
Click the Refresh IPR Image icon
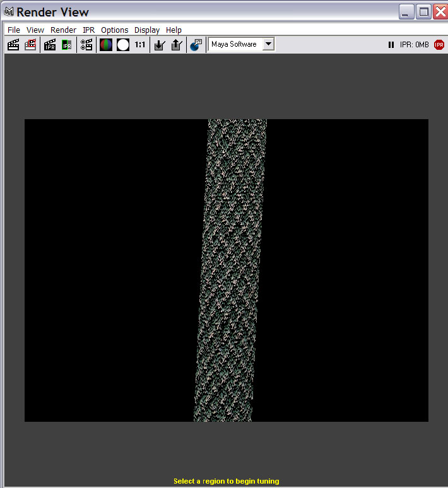point(67,45)
